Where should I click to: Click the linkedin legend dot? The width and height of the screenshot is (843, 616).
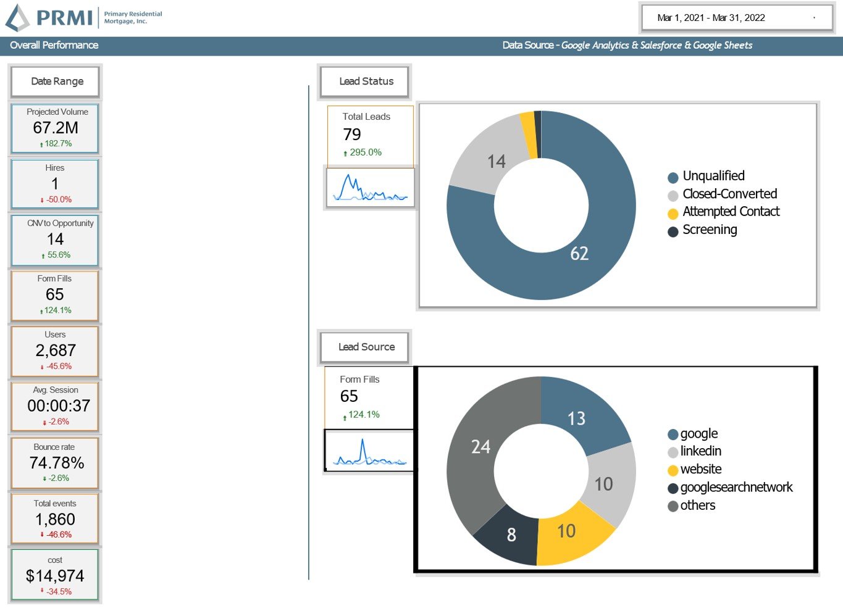click(x=673, y=452)
